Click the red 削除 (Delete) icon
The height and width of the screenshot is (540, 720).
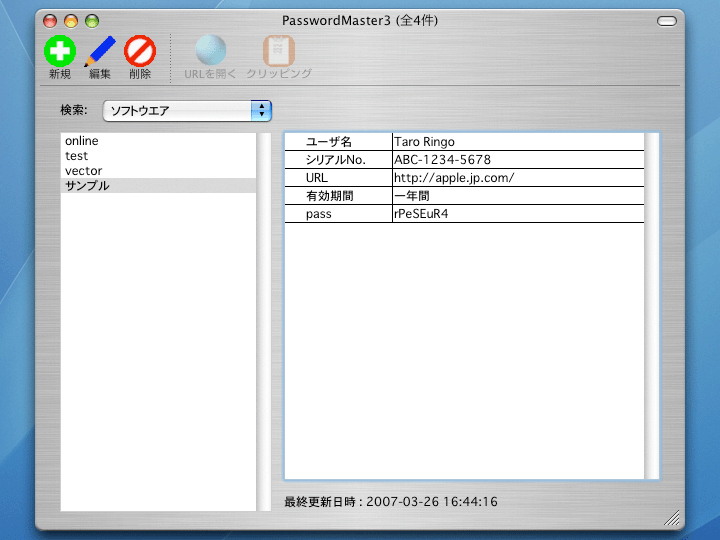coord(140,51)
